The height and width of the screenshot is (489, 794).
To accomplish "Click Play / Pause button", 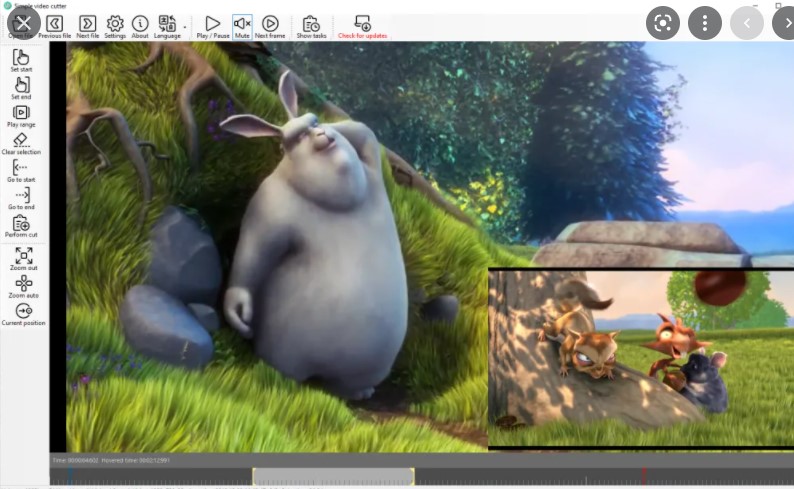I will click(x=213, y=27).
